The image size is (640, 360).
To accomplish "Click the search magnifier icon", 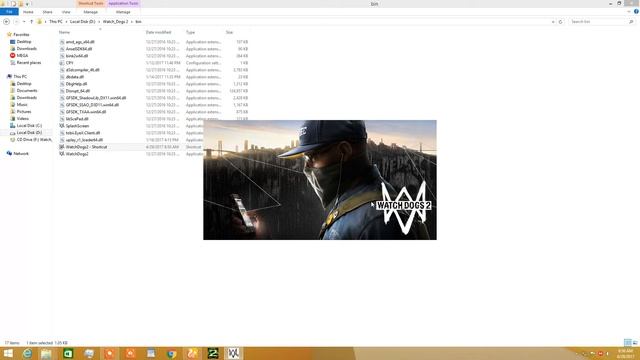I will (631, 22).
